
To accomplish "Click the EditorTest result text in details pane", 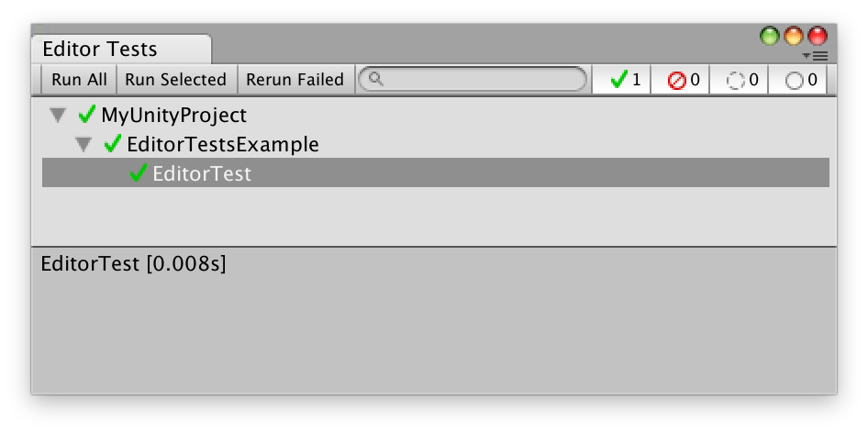I will pyautogui.click(x=134, y=264).
